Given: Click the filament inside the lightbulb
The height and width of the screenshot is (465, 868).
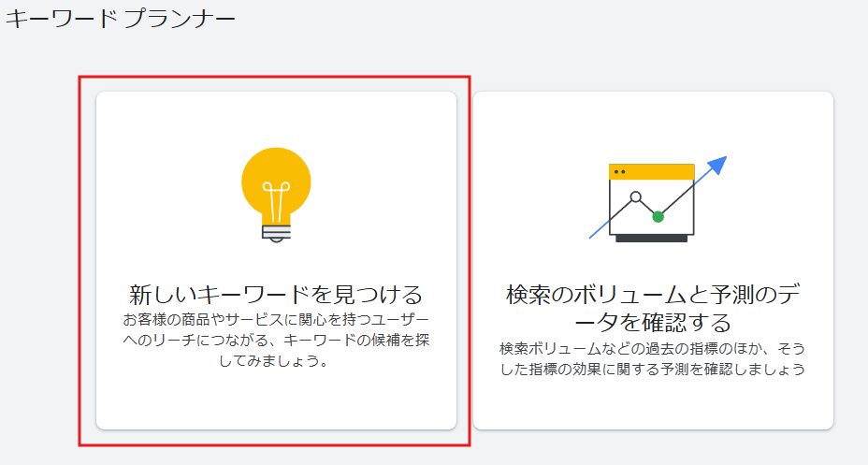Looking at the screenshot, I should (x=276, y=199).
